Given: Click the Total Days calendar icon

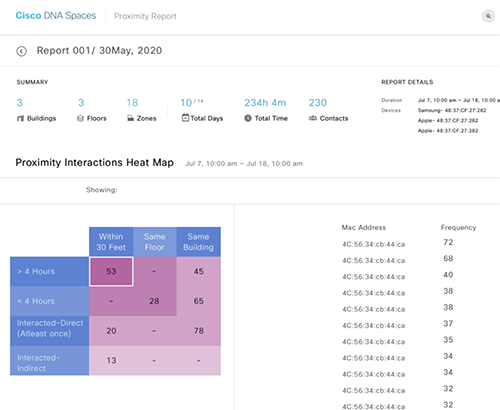Looking at the screenshot, I should [185, 118].
